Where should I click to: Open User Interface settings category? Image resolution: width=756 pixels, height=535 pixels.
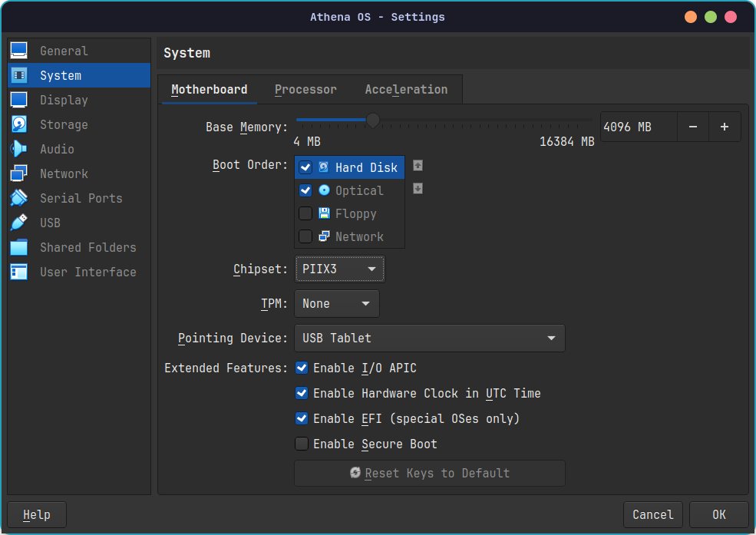click(x=79, y=272)
